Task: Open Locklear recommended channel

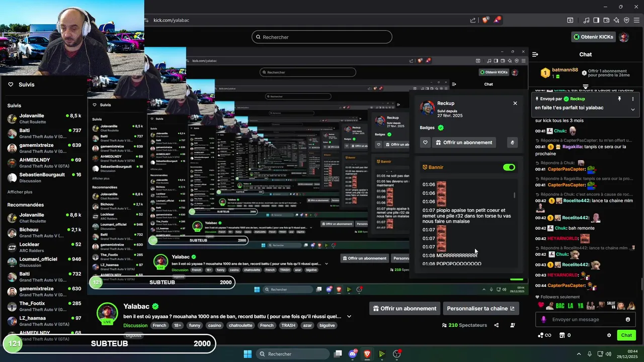Action: click(44, 247)
